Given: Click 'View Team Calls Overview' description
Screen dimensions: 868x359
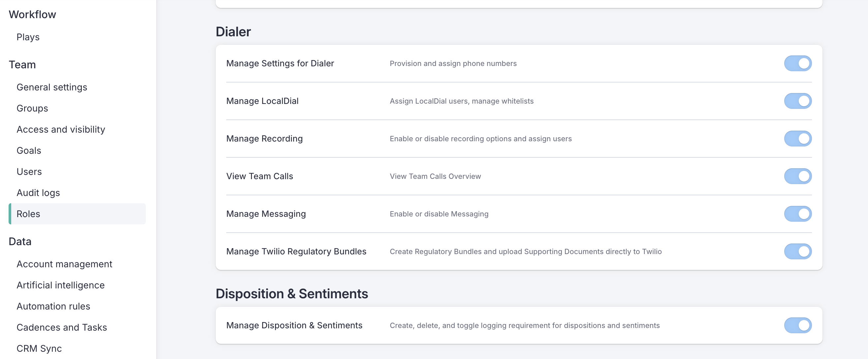Looking at the screenshot, I should point(435,176).
